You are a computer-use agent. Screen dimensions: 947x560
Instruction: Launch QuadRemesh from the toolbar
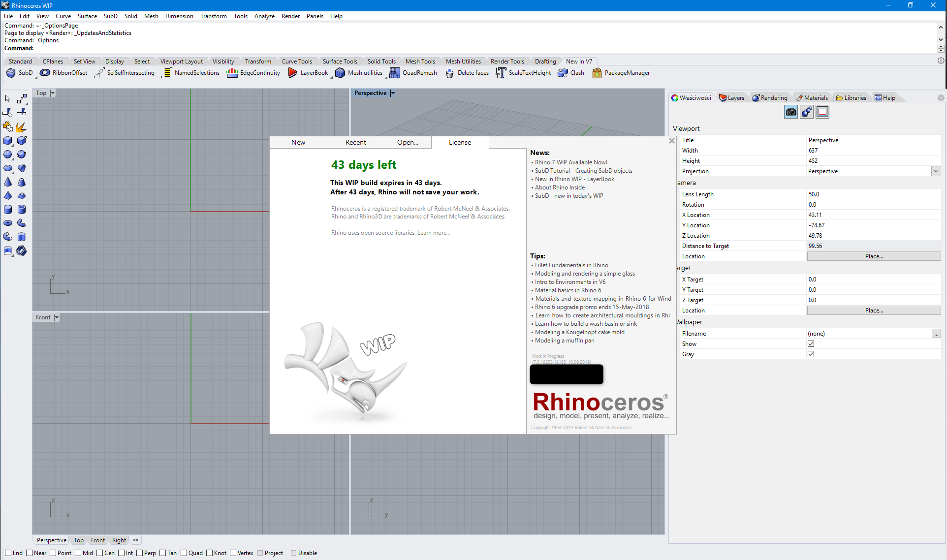pyautogui.click(x=394, y=73)
